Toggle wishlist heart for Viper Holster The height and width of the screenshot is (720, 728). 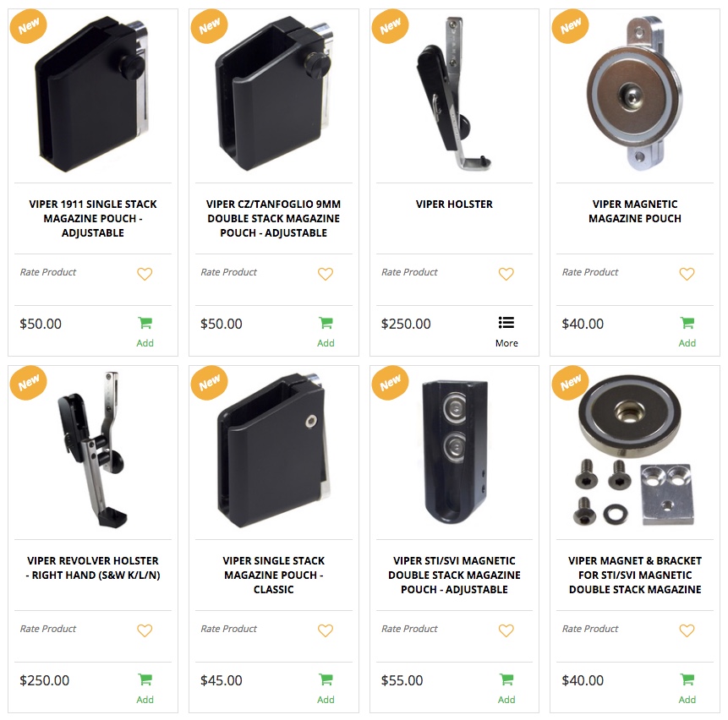506,274
